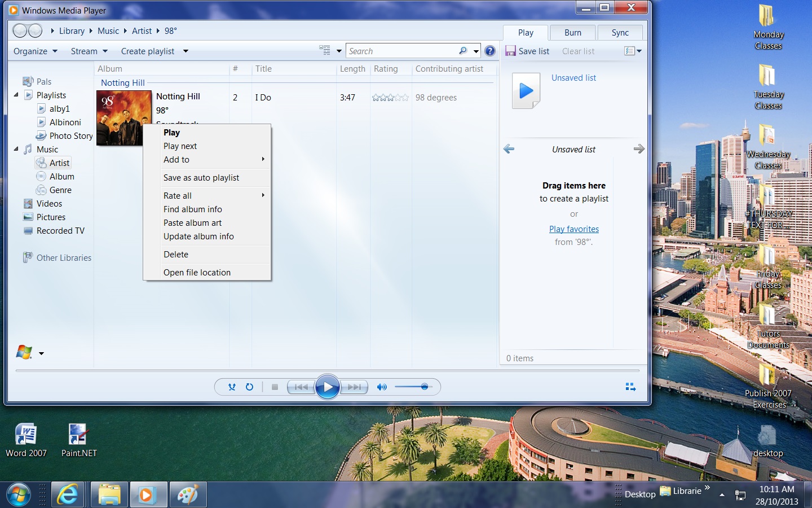Open the Rate all submenu
812x508 pixels.
[207, 196]
